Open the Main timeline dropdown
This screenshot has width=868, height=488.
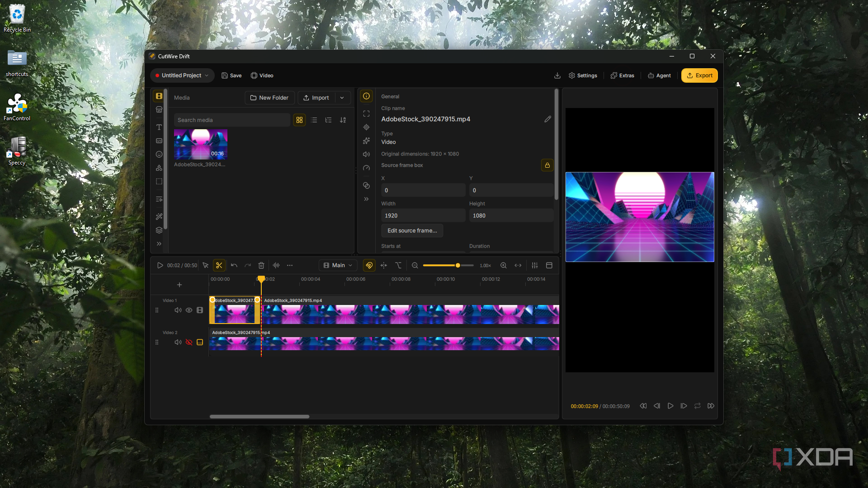pyautogui.click(x=338, y=265)
